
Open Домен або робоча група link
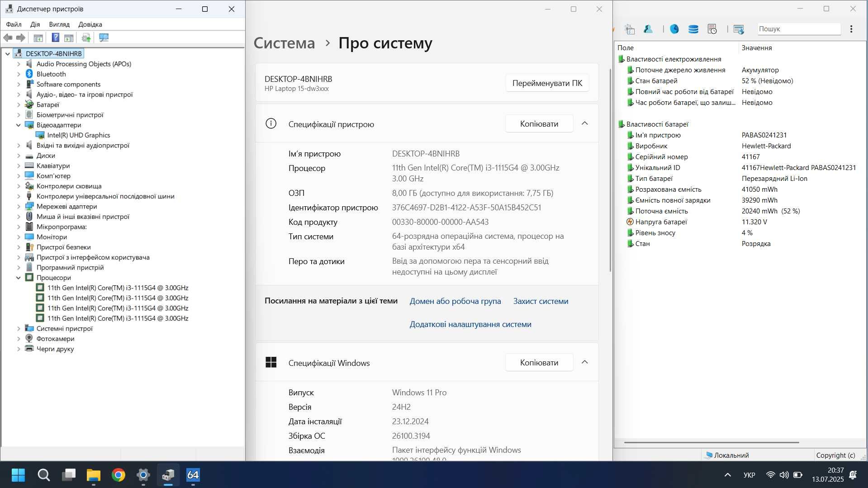(x=455, y=301)
